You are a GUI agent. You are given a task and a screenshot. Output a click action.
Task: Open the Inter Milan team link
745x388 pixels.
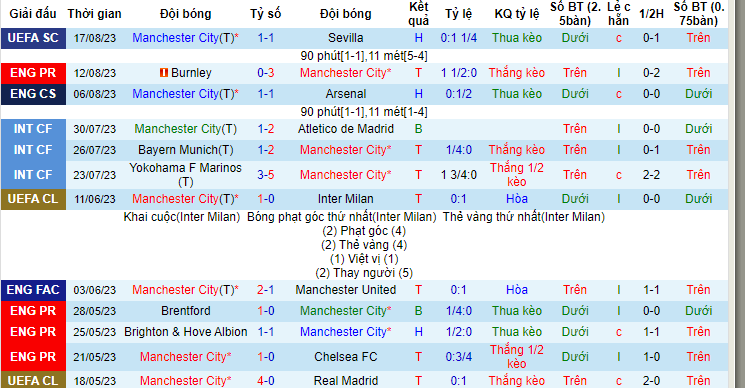345,199
